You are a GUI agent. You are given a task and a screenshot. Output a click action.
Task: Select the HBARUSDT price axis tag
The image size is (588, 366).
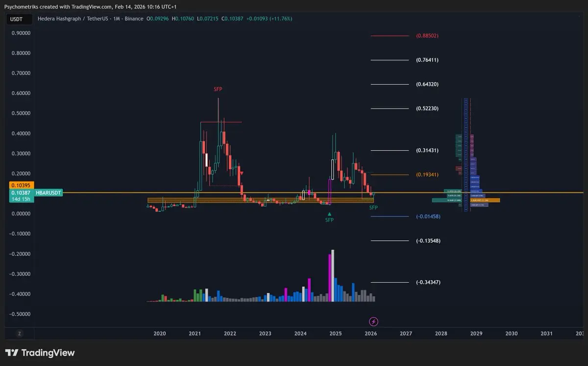48,193
